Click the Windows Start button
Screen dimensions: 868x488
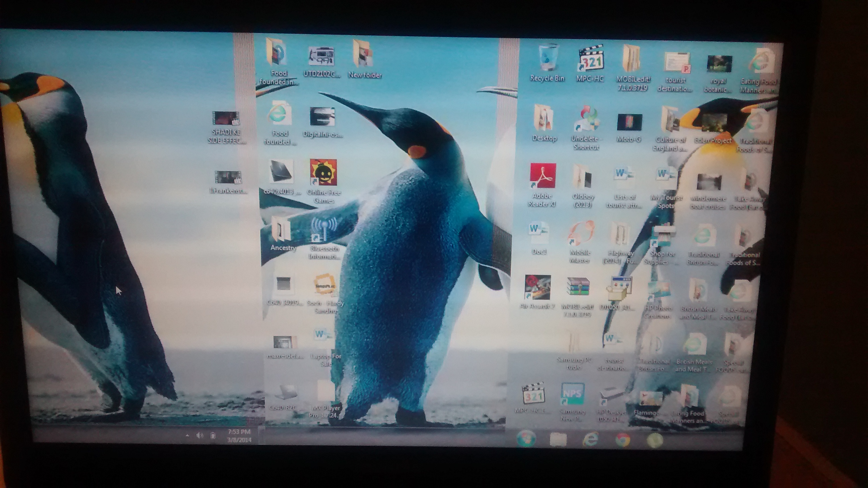point(526,439)
